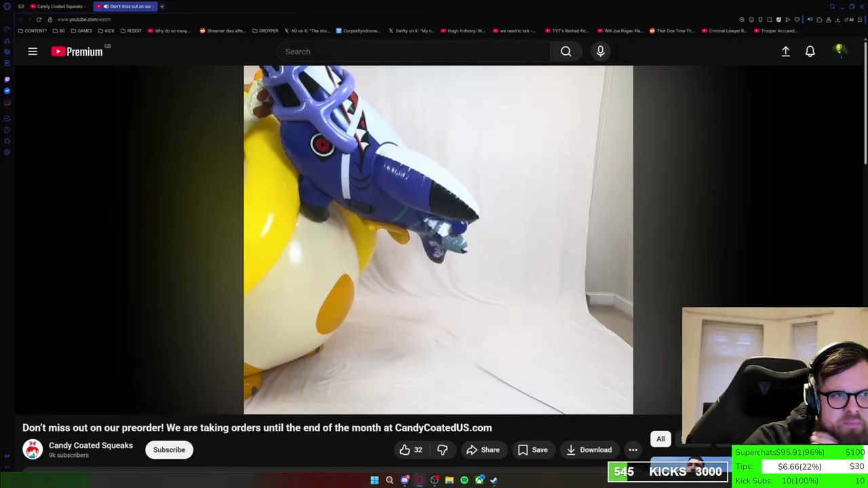Open Twitch in the browser sidebar
868x488 pixels.
point(7,79)
